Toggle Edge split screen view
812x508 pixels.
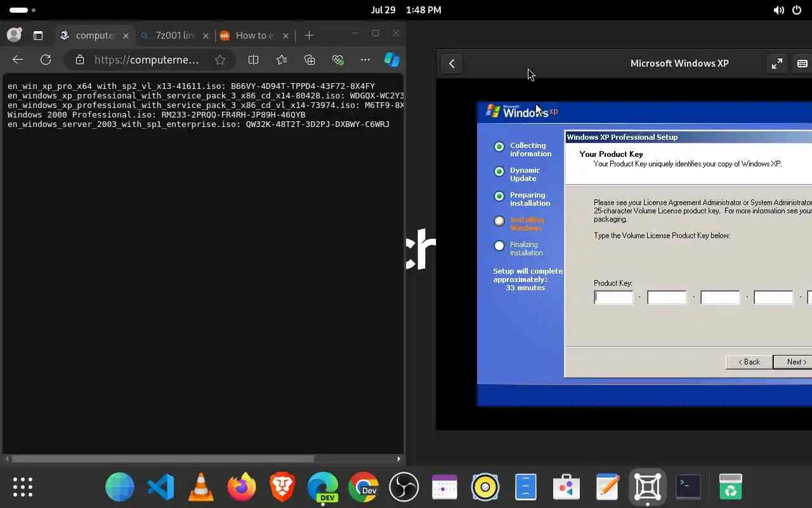click(253, 60)
